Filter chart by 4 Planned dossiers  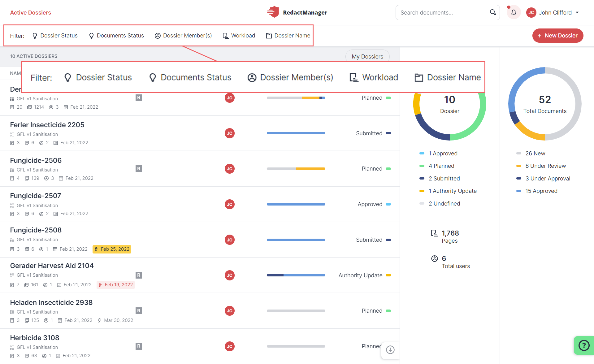(x=437, y=166)
